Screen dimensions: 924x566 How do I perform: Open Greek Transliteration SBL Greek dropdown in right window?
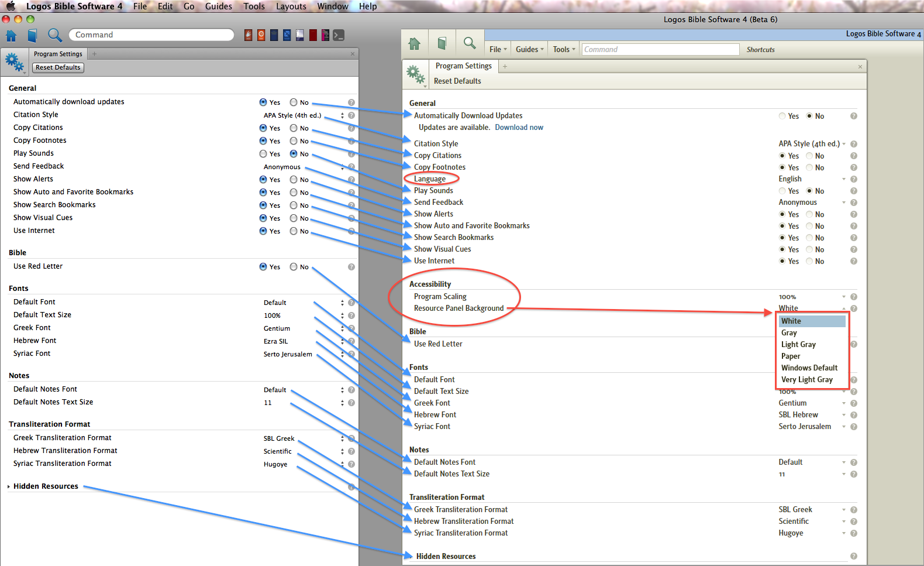[x=812, y=510]
